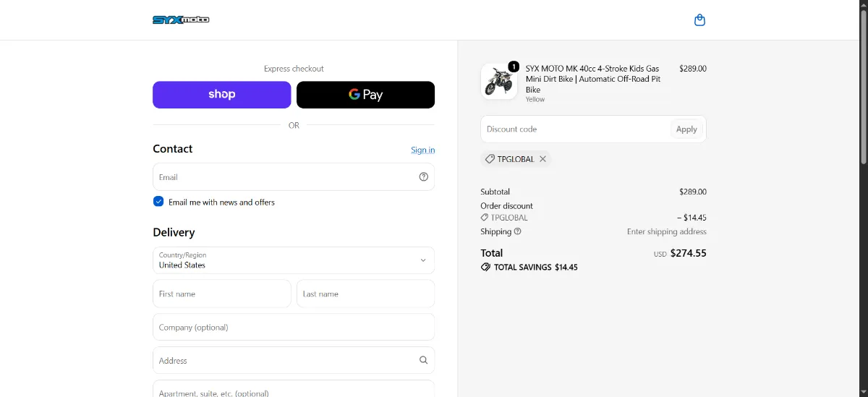Click the $289.00 subtotal value
The width and height of the screenshot is (868, 397).
point(693,192)
